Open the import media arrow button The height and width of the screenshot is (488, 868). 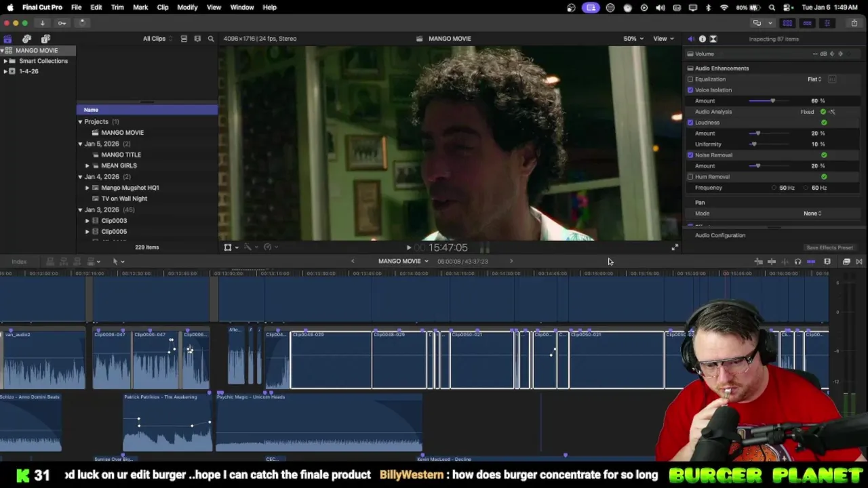[x=42, y=23]
